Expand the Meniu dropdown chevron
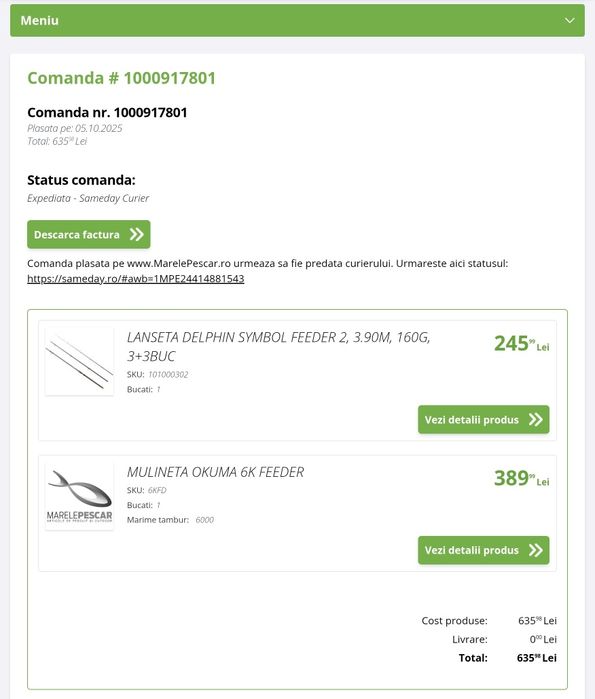Screen dimensions: 595x699 (569, 21)
